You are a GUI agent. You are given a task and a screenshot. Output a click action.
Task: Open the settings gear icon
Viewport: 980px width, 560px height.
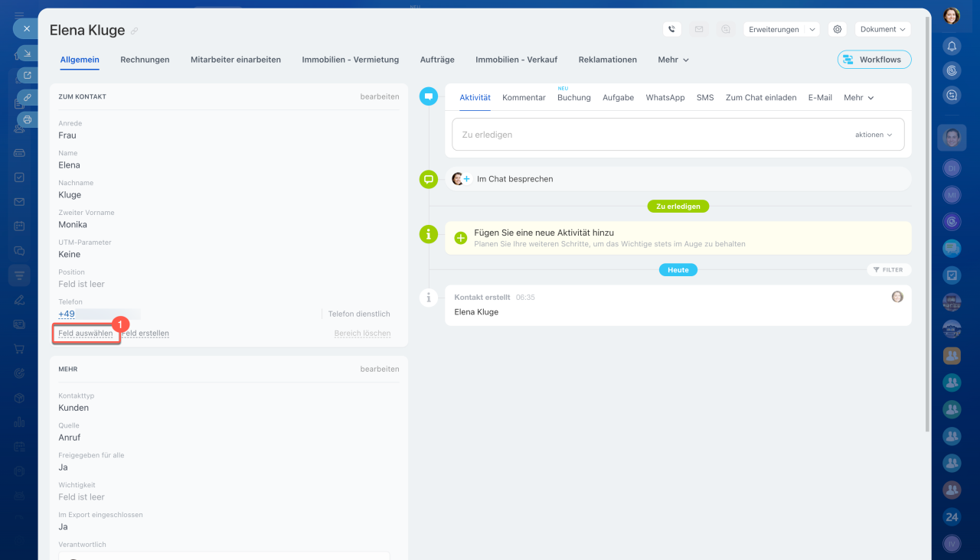click(838, 29)
